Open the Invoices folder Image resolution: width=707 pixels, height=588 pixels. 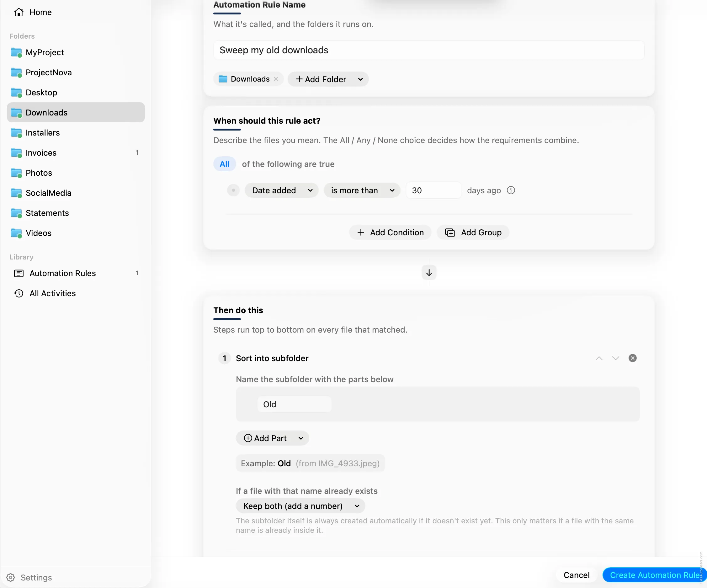76,153
